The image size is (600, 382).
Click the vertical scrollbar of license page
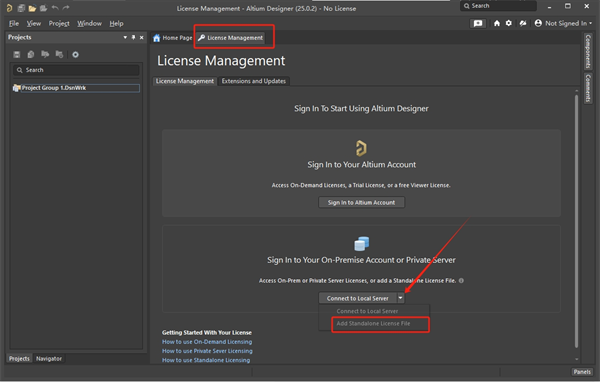coord(576,221)
